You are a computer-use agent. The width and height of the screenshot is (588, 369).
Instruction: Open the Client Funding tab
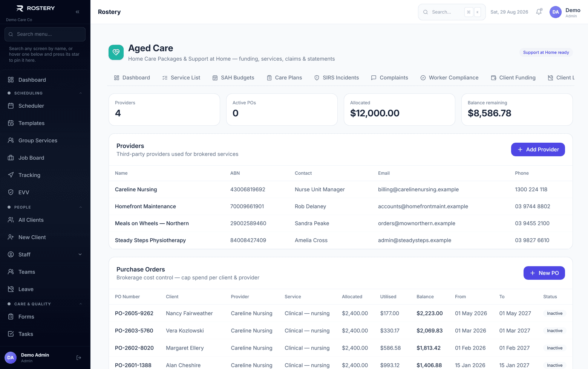point(513,78)
